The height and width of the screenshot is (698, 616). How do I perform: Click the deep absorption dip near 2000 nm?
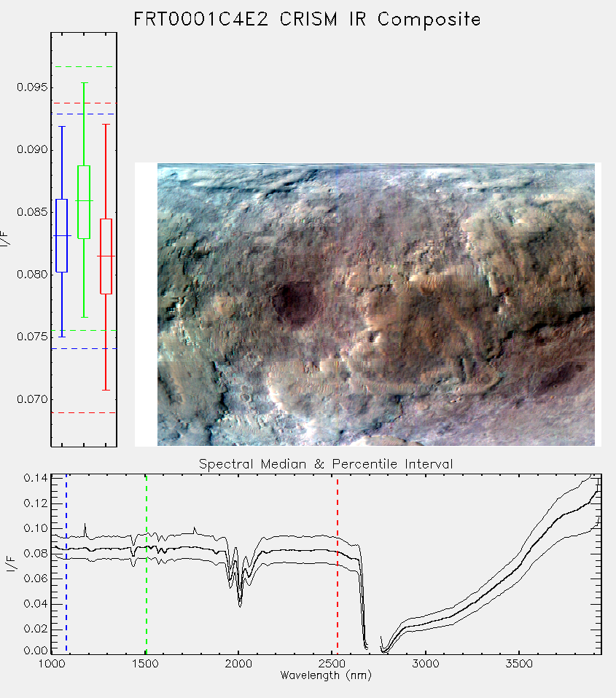[240, 601]
